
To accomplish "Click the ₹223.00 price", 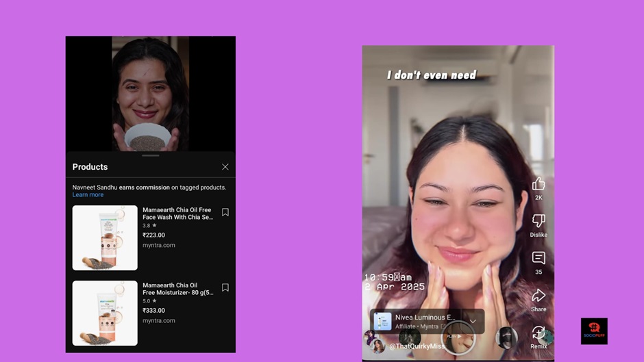I will [x=153, y=235].
